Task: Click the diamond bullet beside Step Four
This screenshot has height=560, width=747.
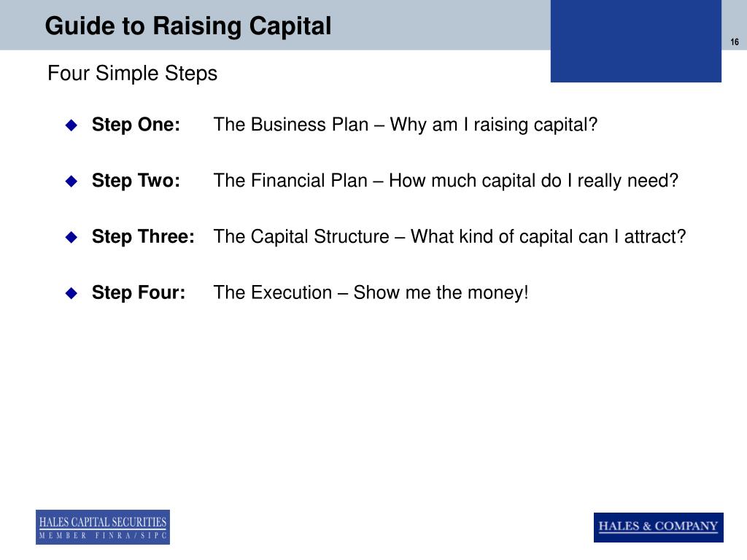Action: point(71,293)
